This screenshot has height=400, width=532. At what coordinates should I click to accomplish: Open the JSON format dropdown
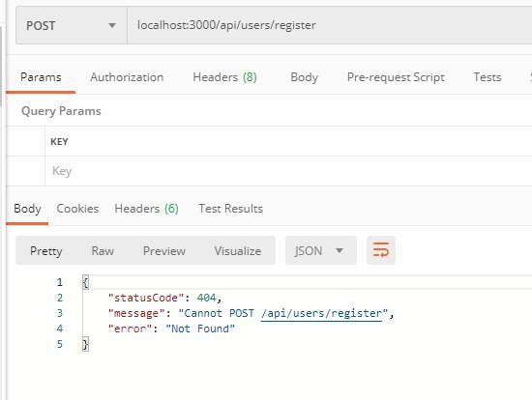click(320, 250)
